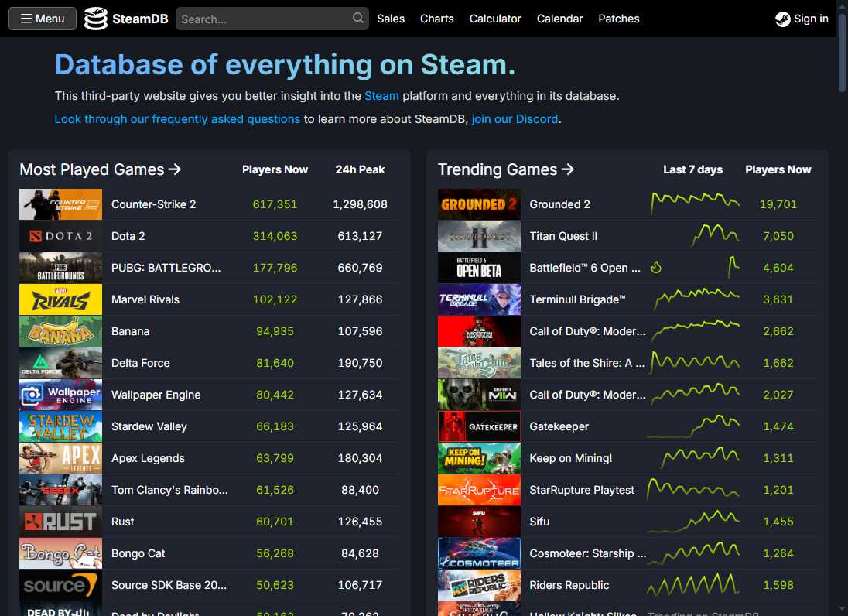Click the Delta Force logo capsule
This screenshot has height=616, width=848.
coord(60,363)
